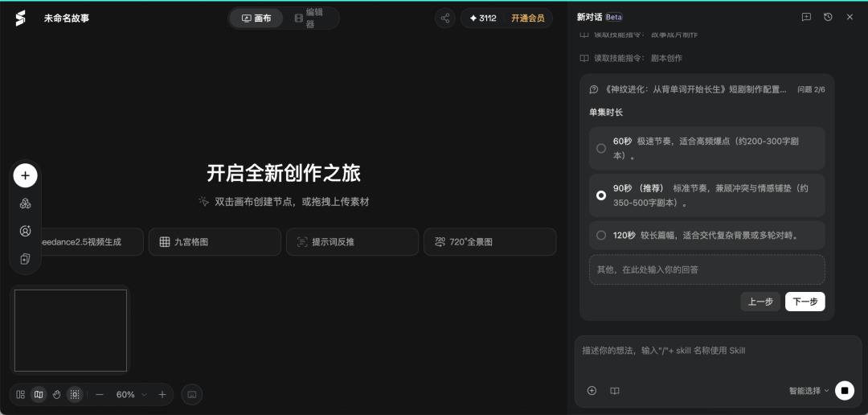Click the 九宫格图 grid icon
This screenshot has width=868, height=415.
coord(165,242)
